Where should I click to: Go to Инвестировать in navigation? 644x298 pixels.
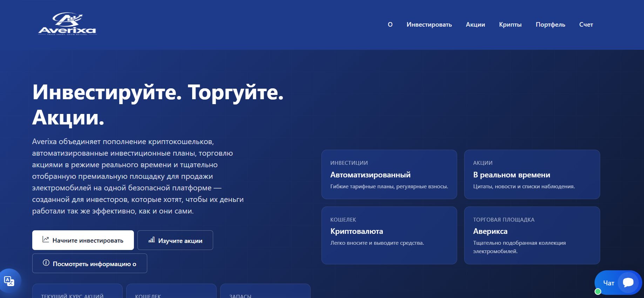point(429,25)
